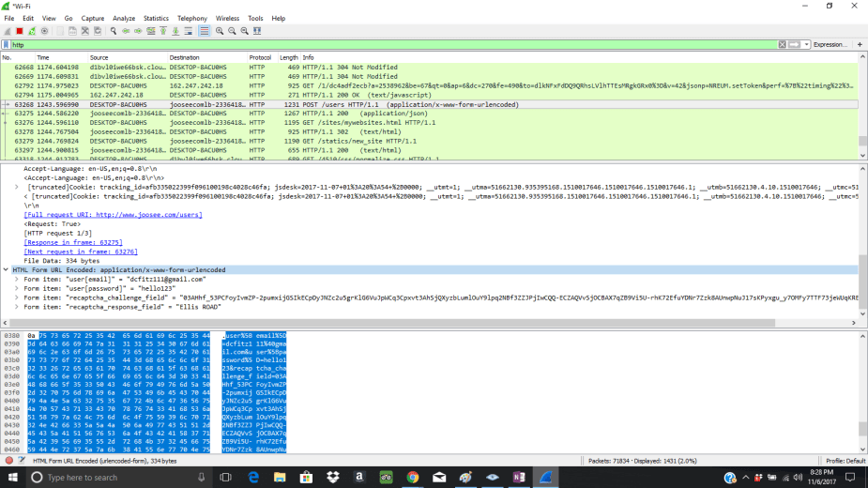Open the Statistics menu

pos(156,18)
